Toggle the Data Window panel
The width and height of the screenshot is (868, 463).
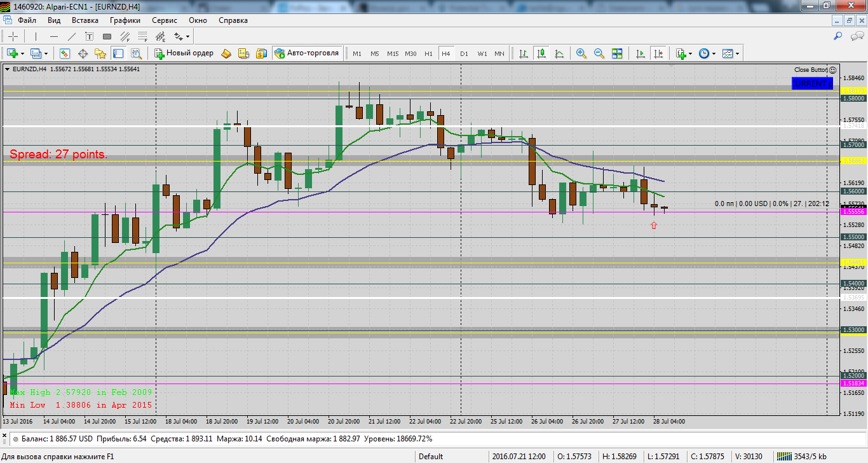tap(83, 53)
